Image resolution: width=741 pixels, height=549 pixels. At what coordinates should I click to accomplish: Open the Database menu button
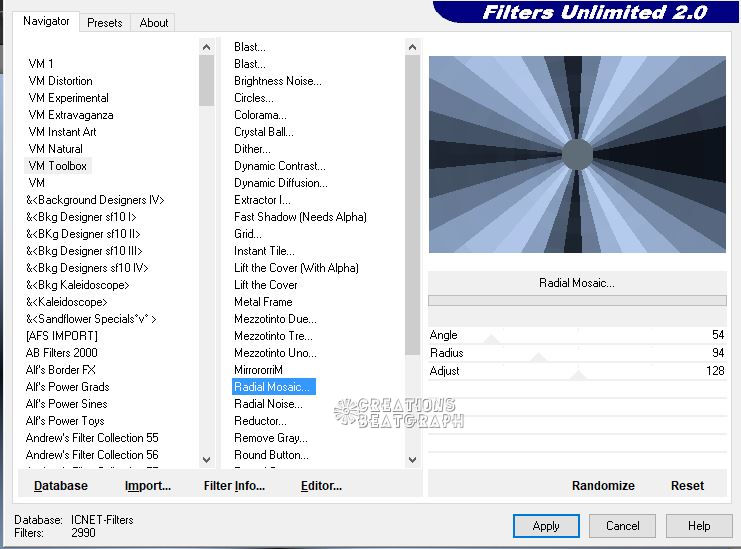61,486
